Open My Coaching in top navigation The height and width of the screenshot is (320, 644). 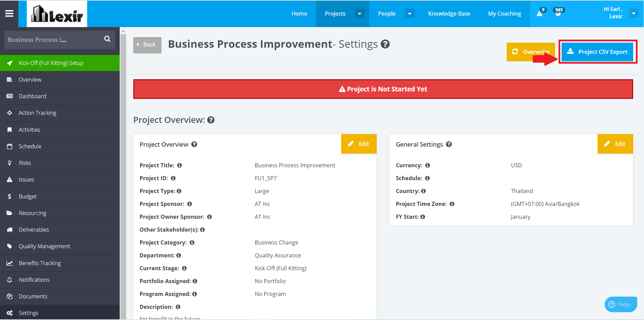505,14
